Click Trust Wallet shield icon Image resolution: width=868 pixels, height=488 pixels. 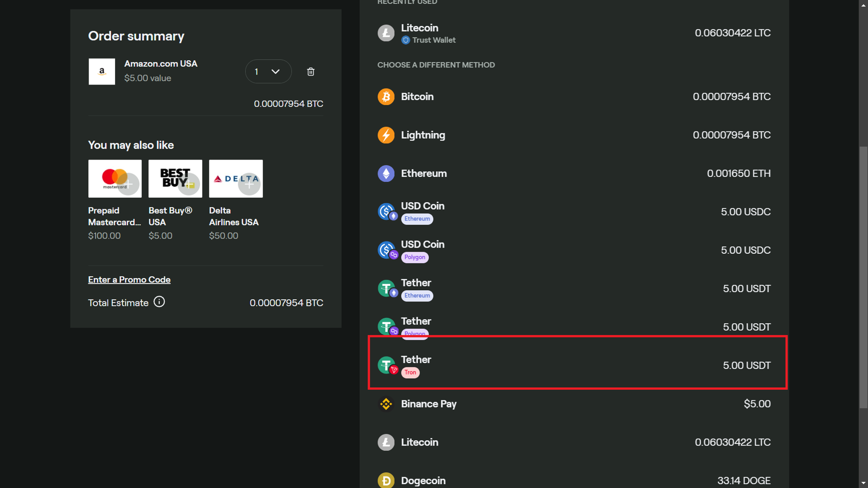(405, 40)
